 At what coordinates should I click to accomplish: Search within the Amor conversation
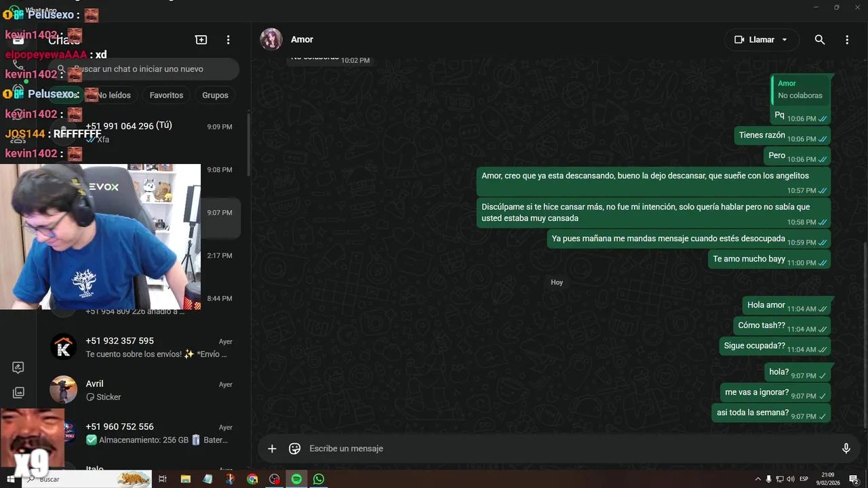coord(820,40)
